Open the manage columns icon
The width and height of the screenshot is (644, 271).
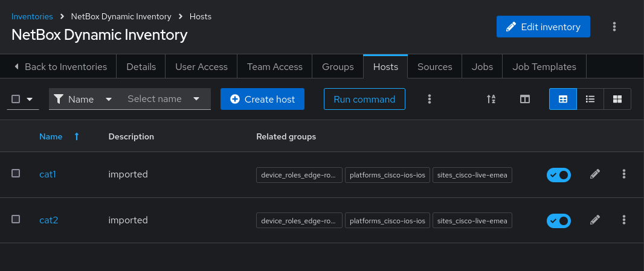pyautogui.click(x=525, y=99)
